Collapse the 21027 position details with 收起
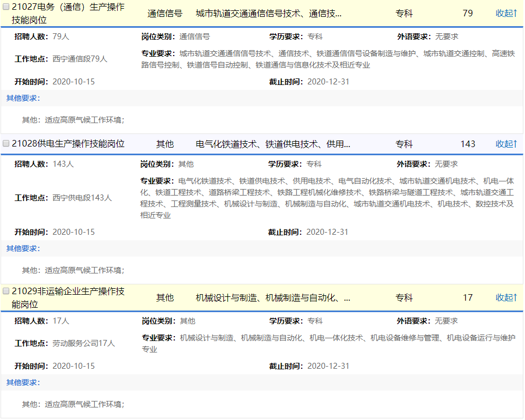525x420 pixels. tap(505, 13)
